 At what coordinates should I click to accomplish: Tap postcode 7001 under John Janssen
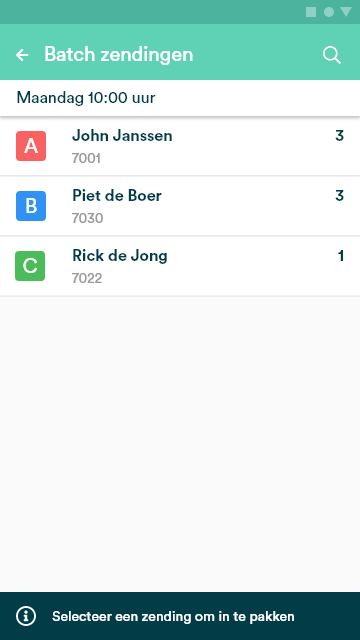click(x=86, y=158)
